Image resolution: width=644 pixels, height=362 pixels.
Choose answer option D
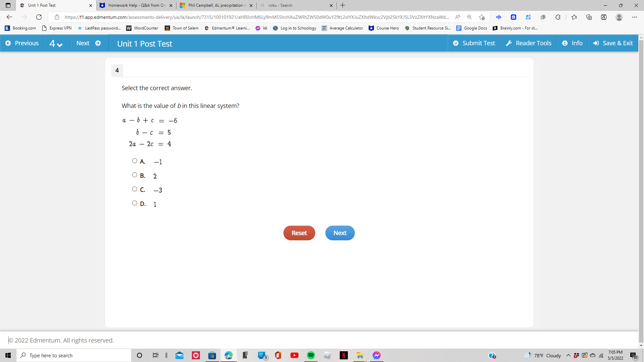pos(135,203)
